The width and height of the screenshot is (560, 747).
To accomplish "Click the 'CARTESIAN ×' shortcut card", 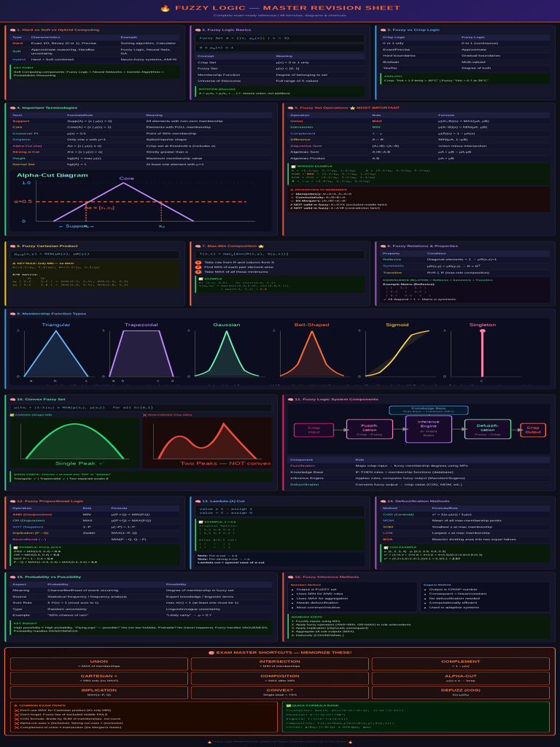I will tap(99, 678).
